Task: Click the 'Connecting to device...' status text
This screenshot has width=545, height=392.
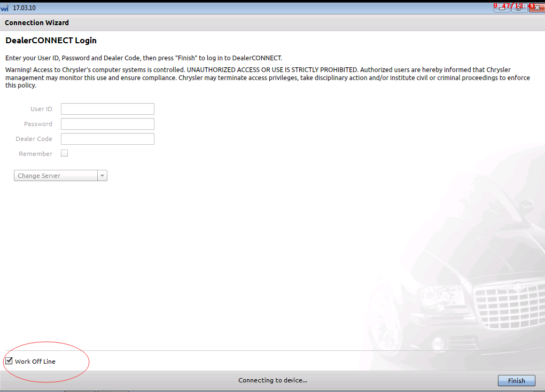Action: [x=272, y=380]
